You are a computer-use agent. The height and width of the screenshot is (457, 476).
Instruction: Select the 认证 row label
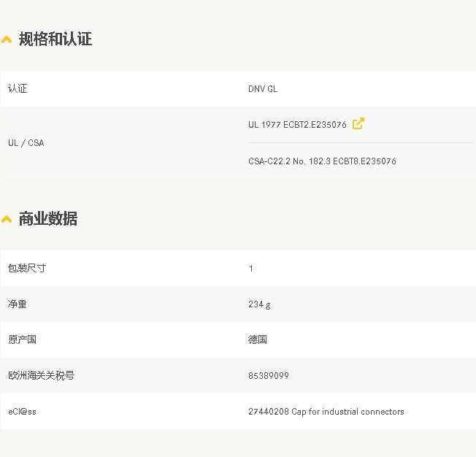pyautogui.click(x=18, y=89)
